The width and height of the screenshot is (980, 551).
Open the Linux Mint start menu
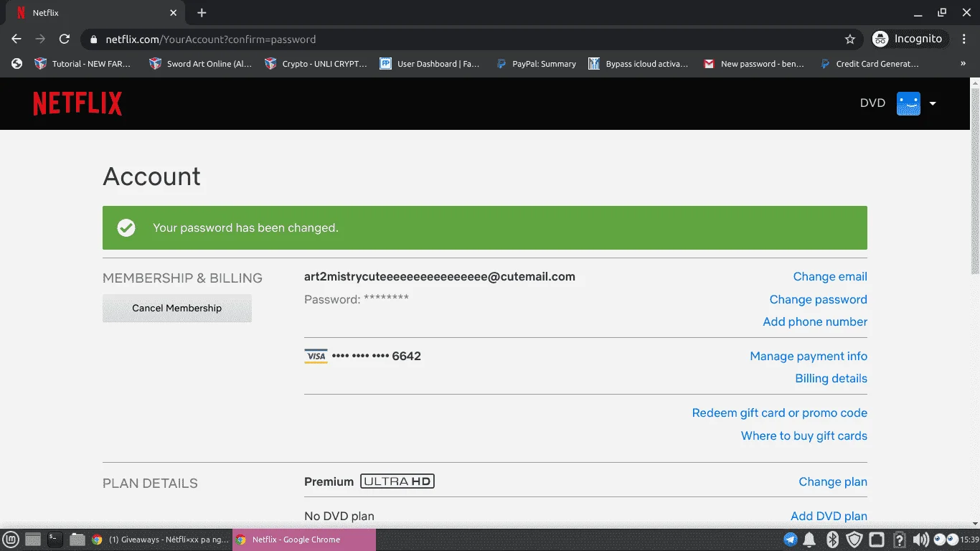point(11,540)
